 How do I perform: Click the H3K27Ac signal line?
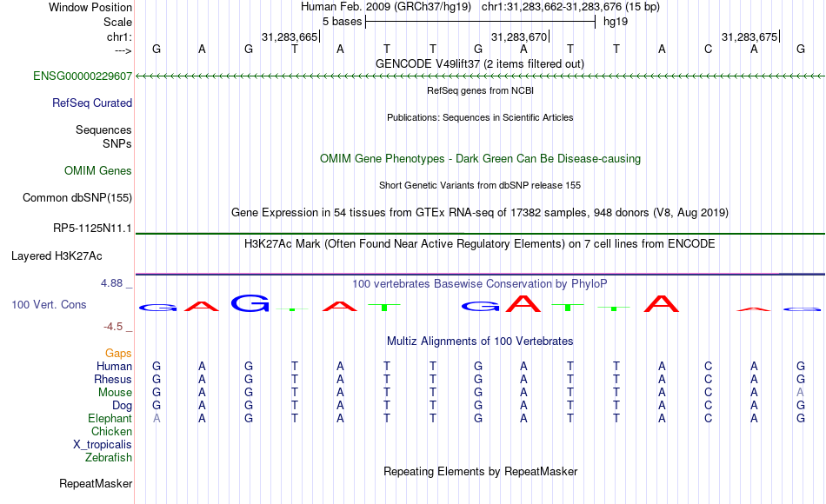click(481, 274)
